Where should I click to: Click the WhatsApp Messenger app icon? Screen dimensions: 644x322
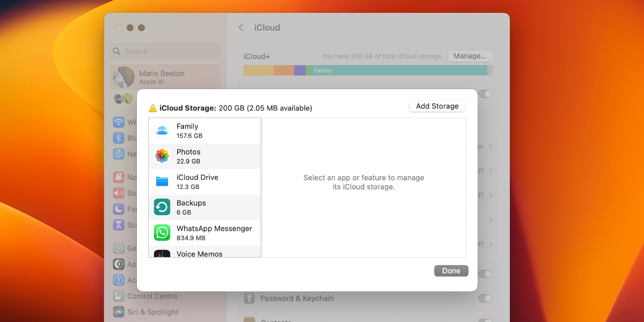[162, 233]
